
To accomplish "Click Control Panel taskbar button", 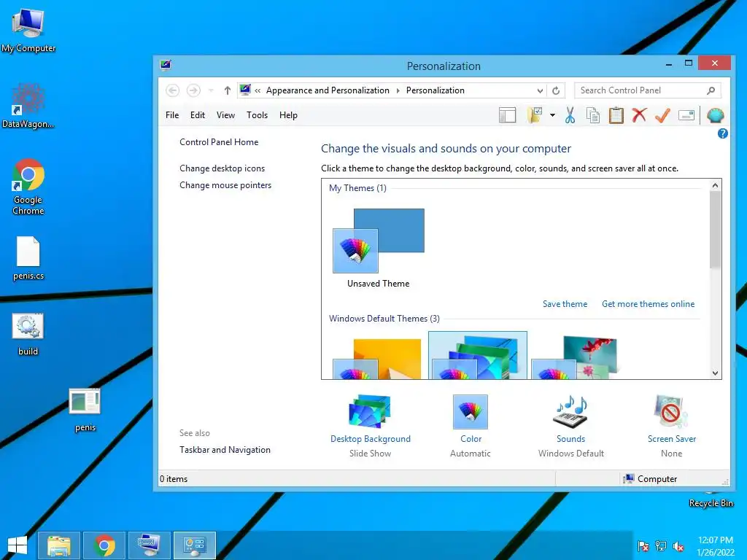I will (194, 545).
